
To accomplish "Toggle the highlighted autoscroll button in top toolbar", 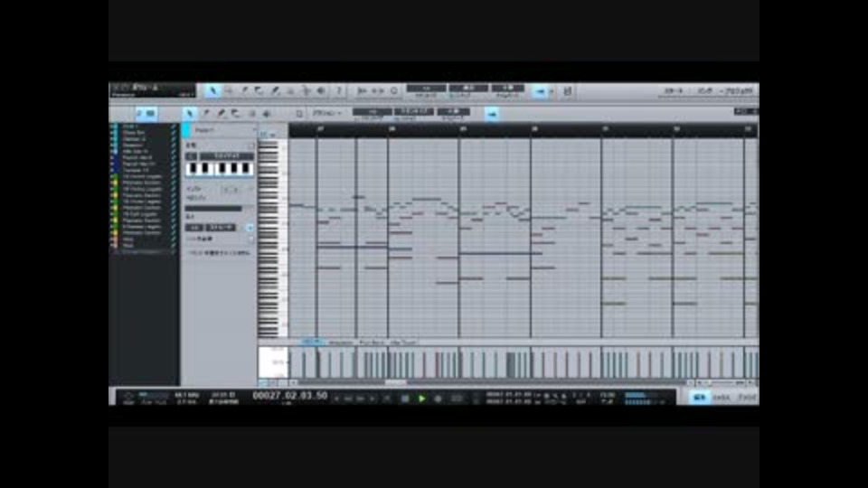I will 541,91.
